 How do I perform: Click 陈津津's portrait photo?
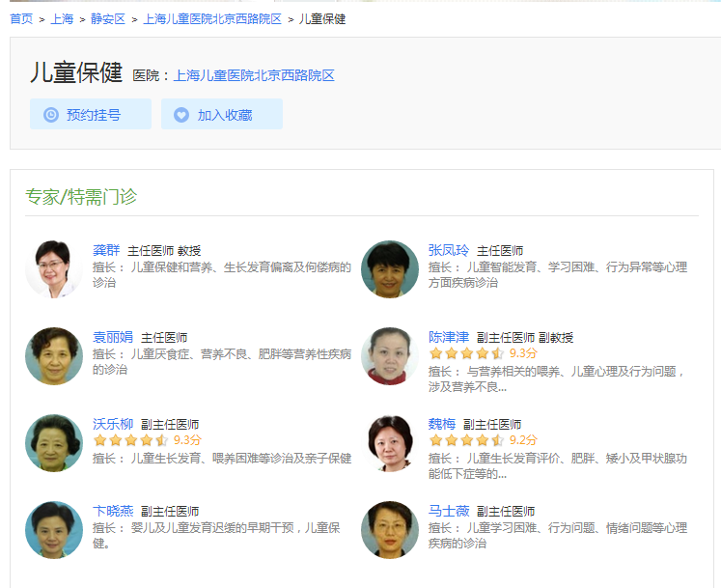click(x=390, y=356)
